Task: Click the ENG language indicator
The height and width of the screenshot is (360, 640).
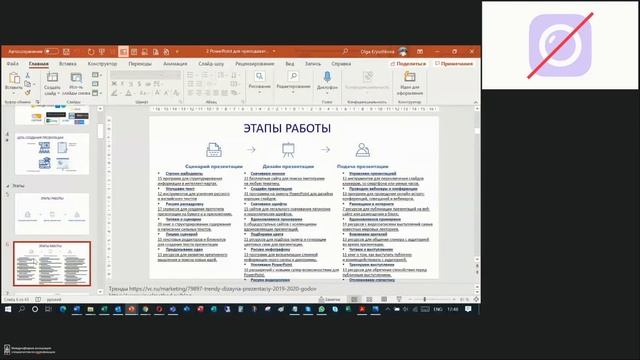Action: [x=438, y=309]
